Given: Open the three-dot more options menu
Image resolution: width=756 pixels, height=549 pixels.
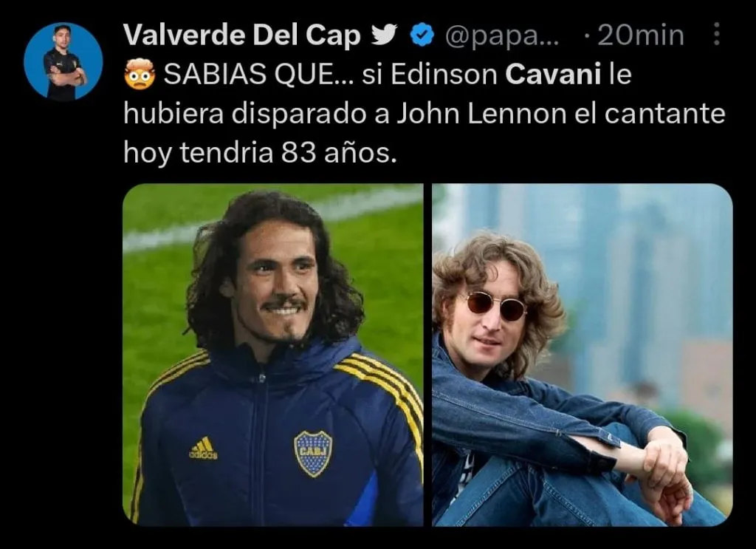Looking at the screenshot, I should [x=716, y=34].
